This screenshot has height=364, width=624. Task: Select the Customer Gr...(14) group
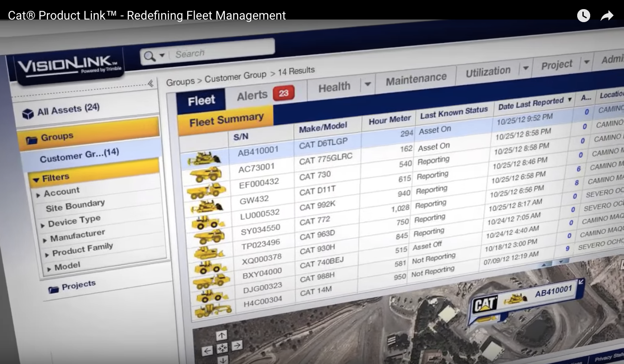point(79,155)
